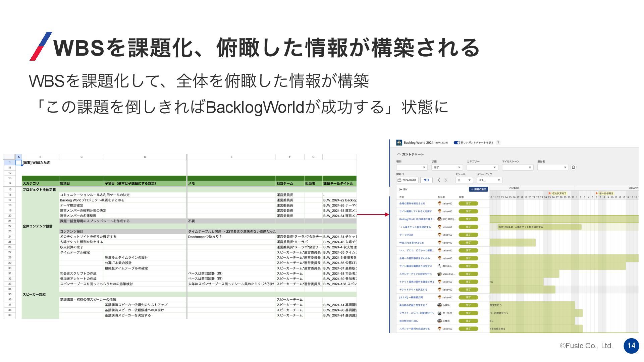Image resolution: width=644 pixels, height=362 pixels.
Task: Click avatar of [DC] 恩田 assignee
Action: (x=439, y=219)
